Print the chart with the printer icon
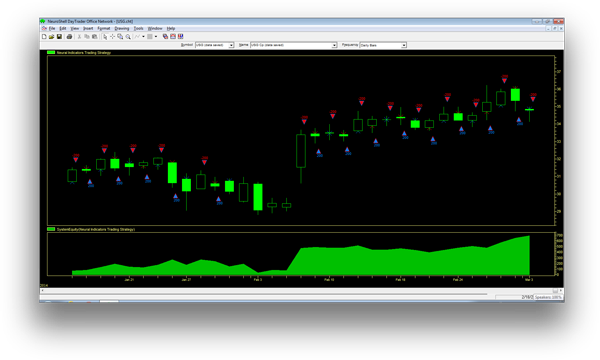This screenshot has height=360, width=600. click(69, 37)
